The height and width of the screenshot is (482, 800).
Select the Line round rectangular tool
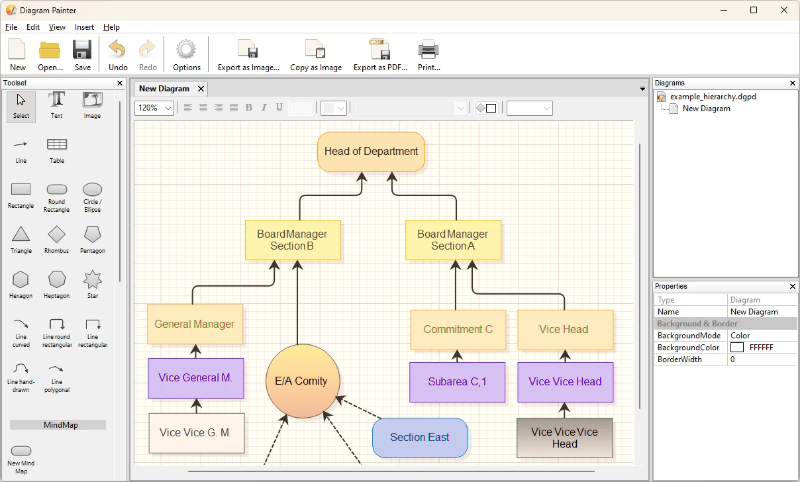click(x=57, y=333)
